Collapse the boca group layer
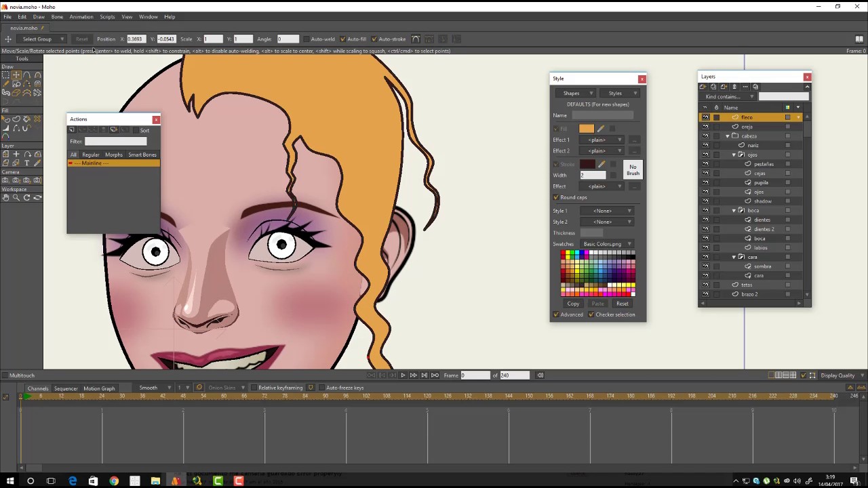 coord(734,211)
